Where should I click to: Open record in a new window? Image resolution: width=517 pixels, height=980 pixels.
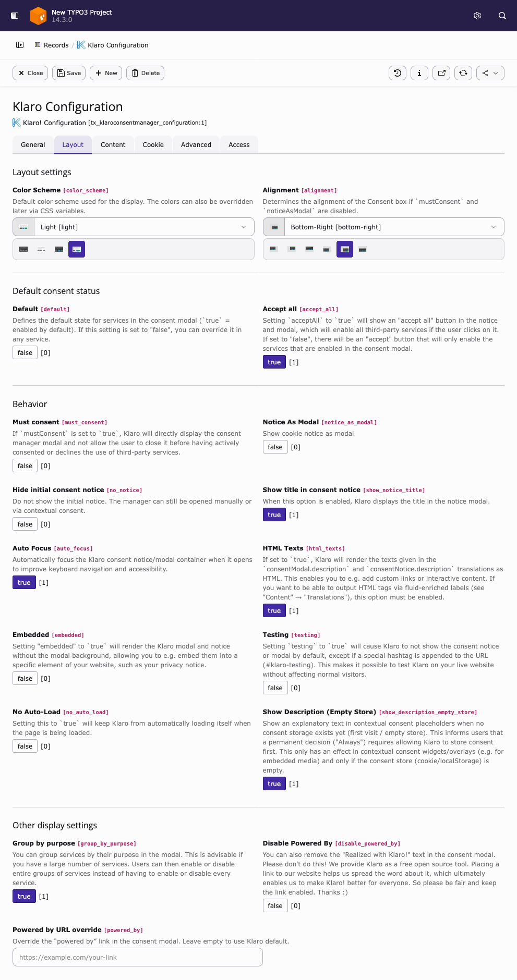tap(441, 73)
